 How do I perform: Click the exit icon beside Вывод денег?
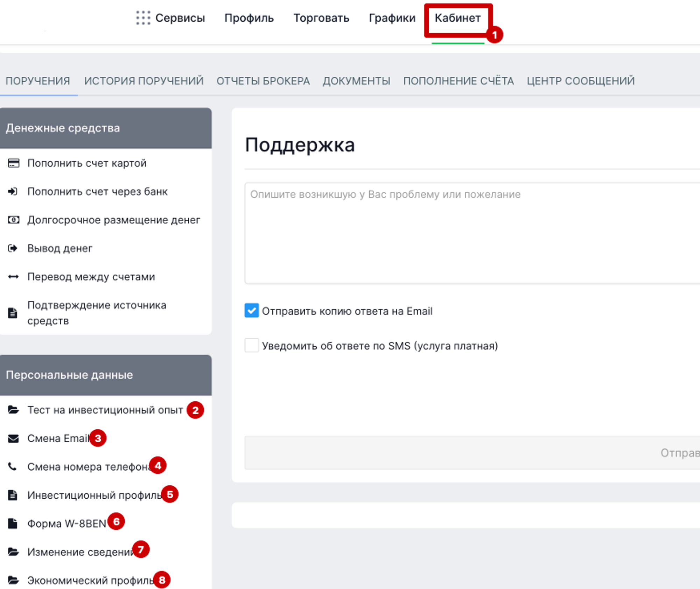(x=13, y=248)
